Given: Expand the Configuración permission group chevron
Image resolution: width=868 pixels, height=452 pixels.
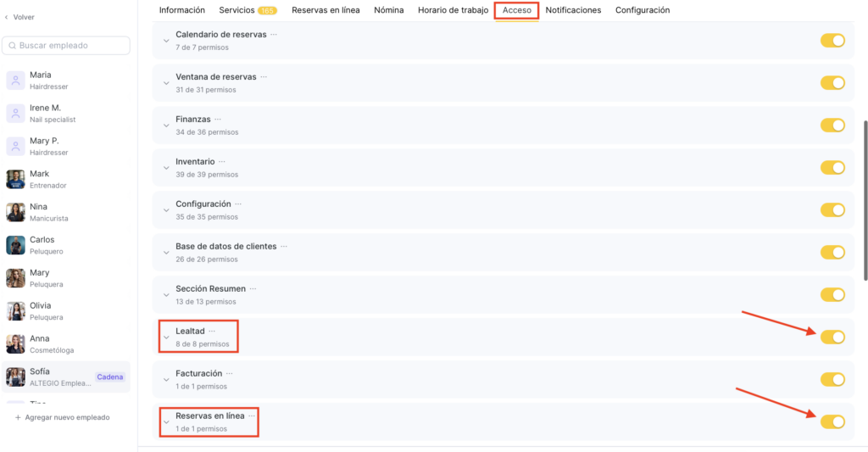Looking at the screenshot, I should click(x=166, y=210).
